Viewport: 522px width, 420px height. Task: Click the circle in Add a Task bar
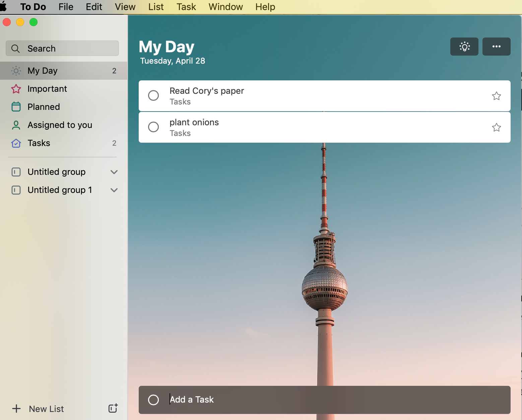(153, 400)
